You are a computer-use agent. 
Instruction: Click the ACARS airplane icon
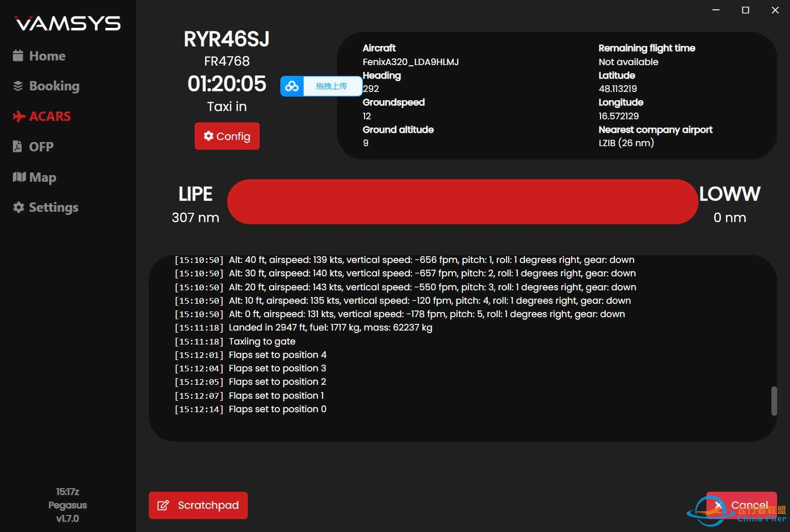[19, 116]
